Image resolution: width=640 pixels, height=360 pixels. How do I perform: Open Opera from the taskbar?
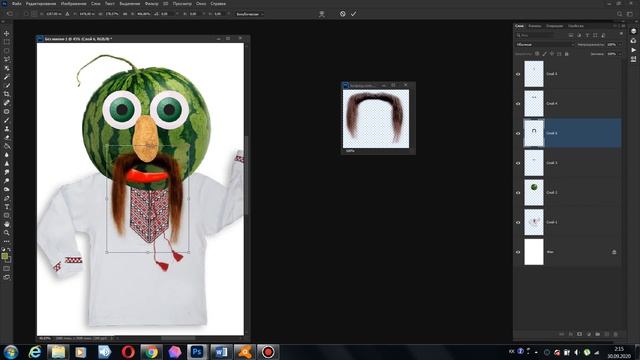128,352
